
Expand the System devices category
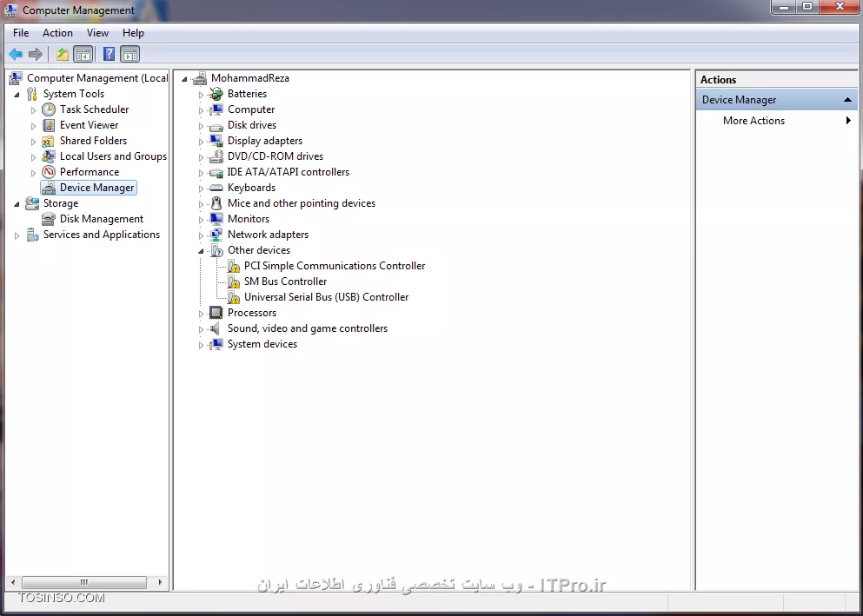point(201,345)
